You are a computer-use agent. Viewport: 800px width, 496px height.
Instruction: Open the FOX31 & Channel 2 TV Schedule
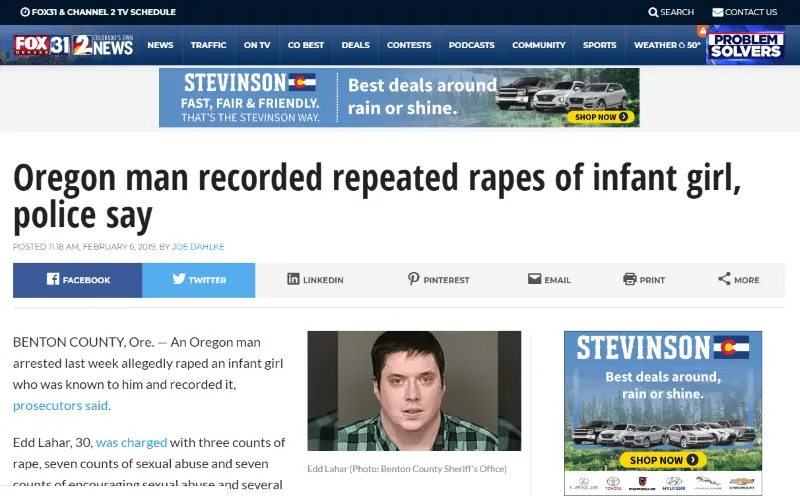tap(97, 12)
